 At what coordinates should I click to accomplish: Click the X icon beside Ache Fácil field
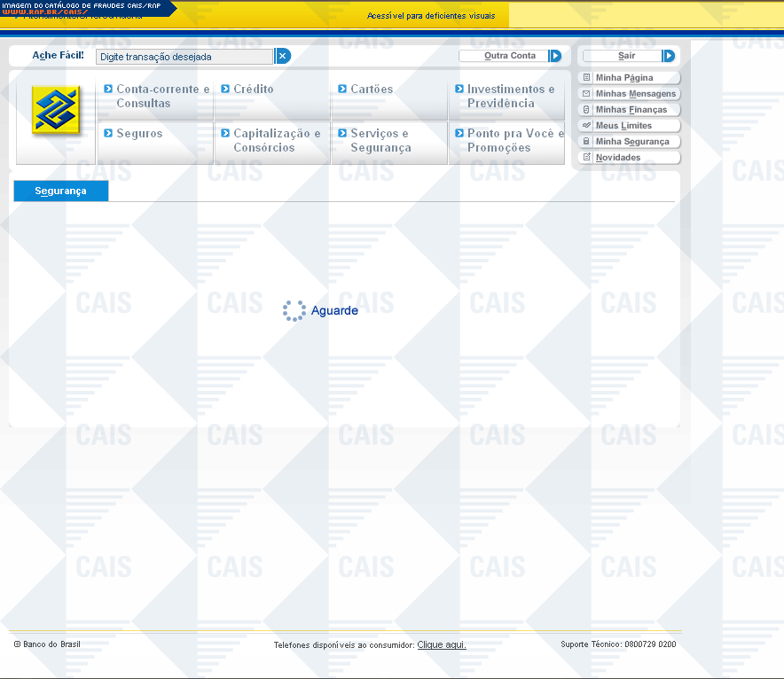pyautogui.click(x=283, y=56)
